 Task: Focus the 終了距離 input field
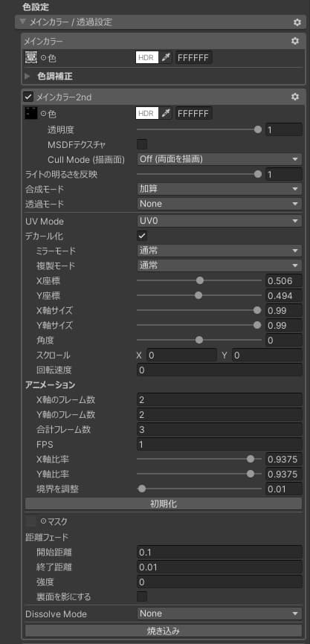pyautogui.click(x=219, y=567)
